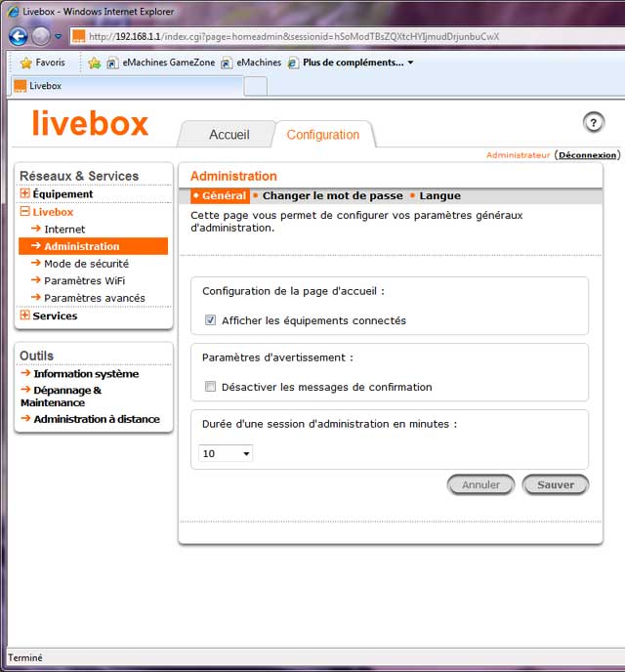Open Dépannage & Maintenance tool
Image resolution: width=625 pixels, height=672 pixels.
[62, 397]
